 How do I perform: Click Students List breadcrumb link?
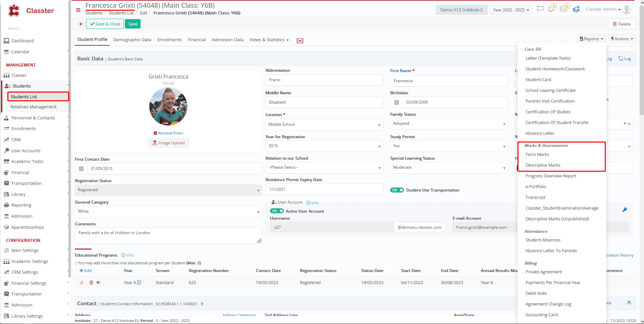point(121,13)
